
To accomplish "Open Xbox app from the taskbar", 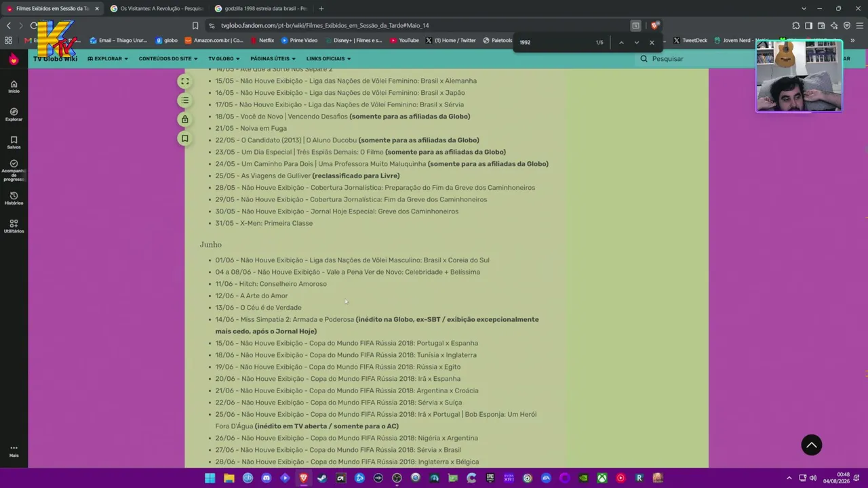I will [601, 478].
